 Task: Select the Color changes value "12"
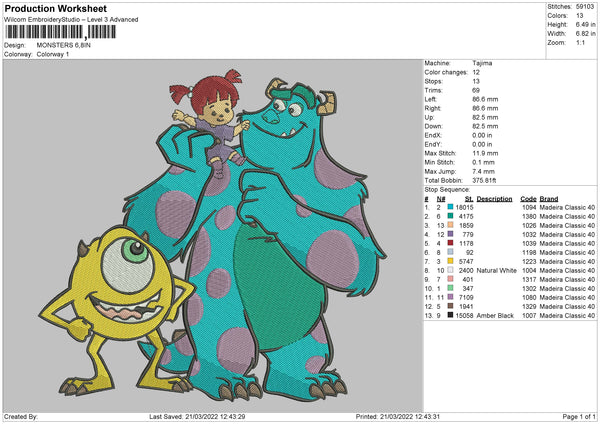[x=476, y=72]
